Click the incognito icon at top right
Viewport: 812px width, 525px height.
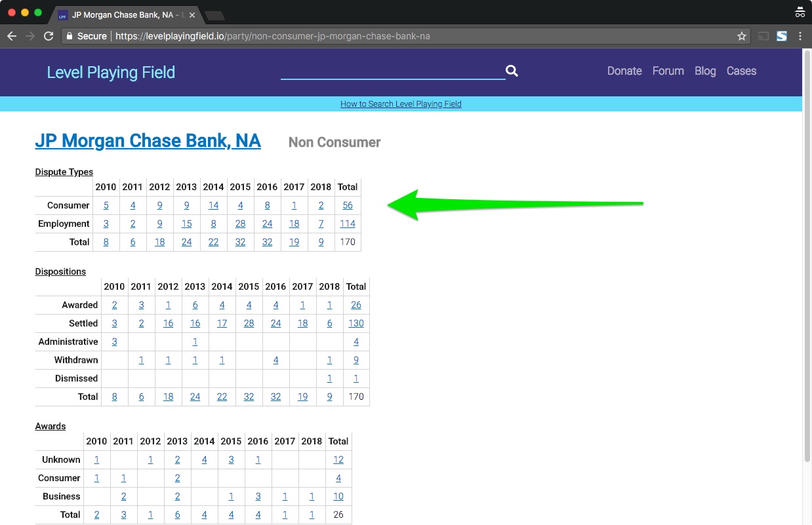point(800,12)
